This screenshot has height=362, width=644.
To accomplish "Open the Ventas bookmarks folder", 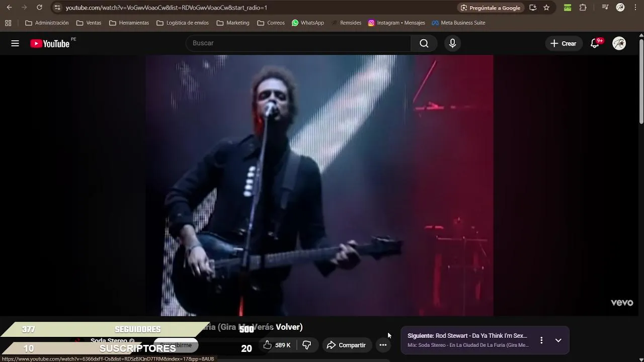I will 89,23.
